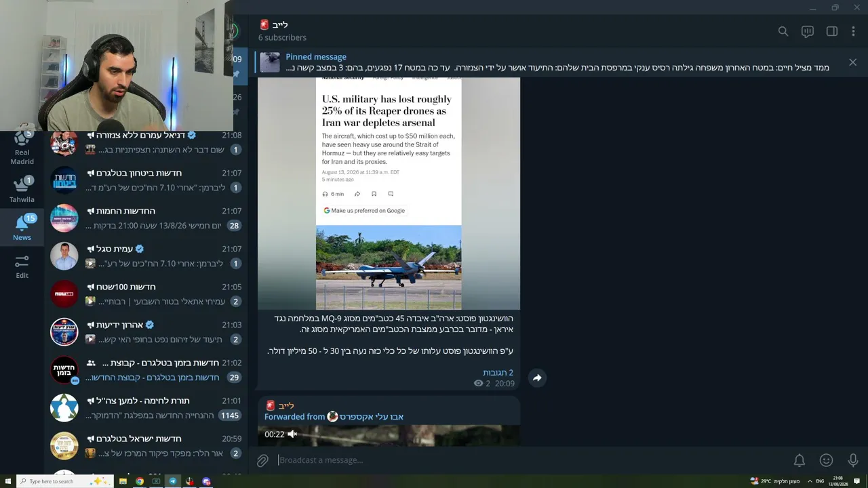
Task: Select the News folder in the sidebar
Action: coord(22,227)
